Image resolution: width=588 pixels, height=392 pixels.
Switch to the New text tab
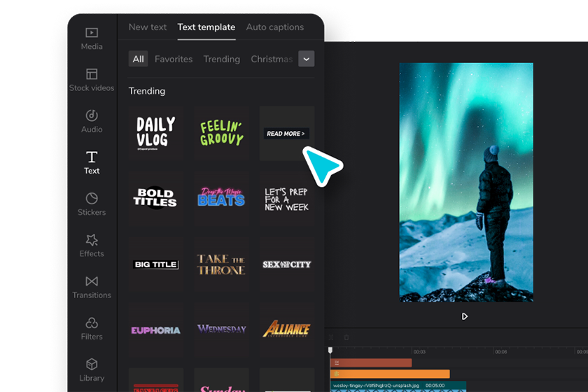(148, 27)
